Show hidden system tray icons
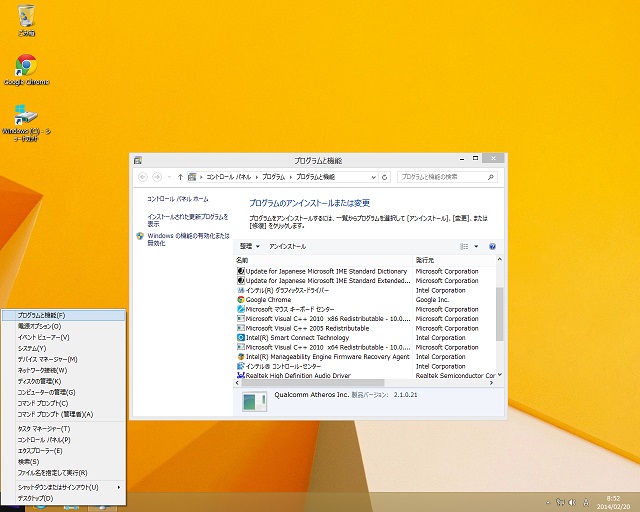 click(547, 502)
